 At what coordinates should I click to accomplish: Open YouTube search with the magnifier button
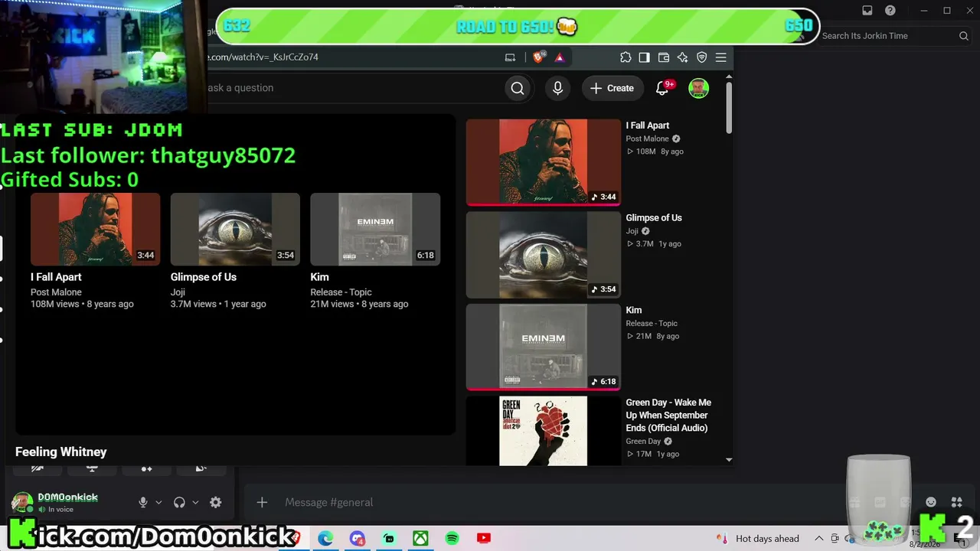point(518,88)
